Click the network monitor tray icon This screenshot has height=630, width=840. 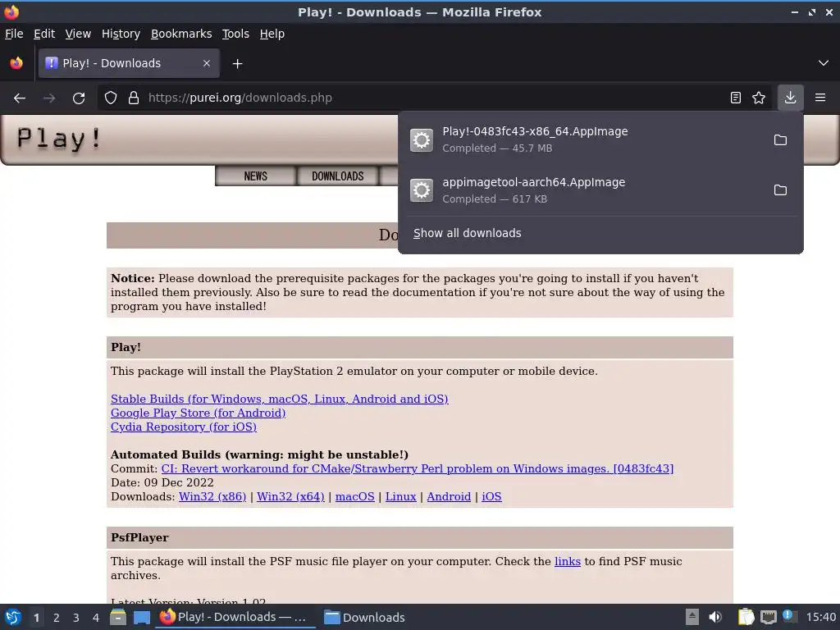coord(769,617)
